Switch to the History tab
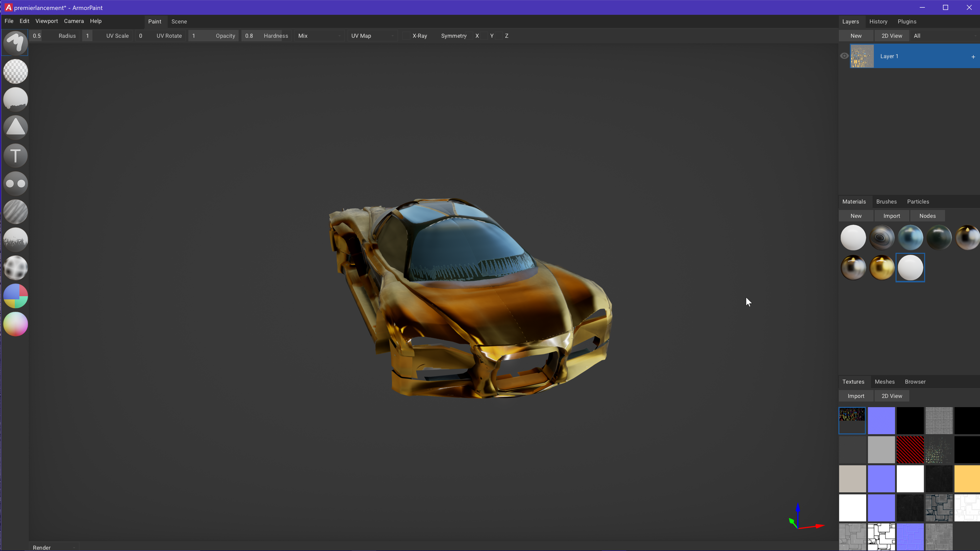 pyautogui.click(x=878, y=22)
